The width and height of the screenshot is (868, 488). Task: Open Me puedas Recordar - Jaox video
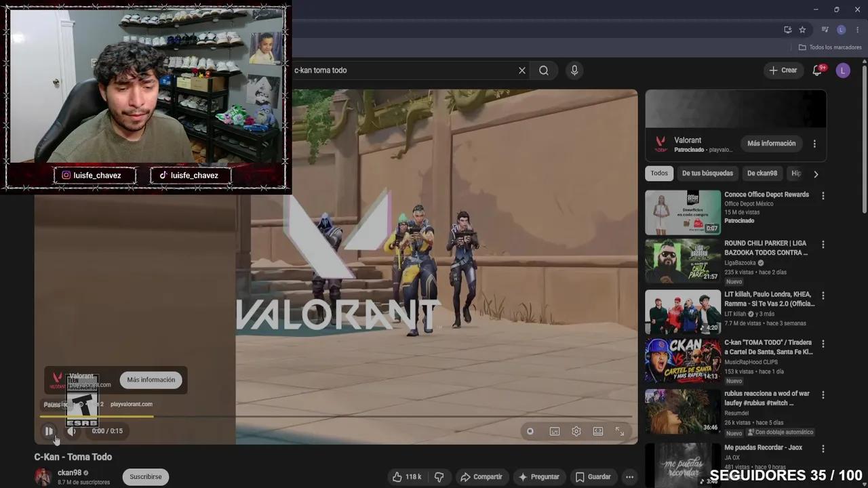pos(763,448)
